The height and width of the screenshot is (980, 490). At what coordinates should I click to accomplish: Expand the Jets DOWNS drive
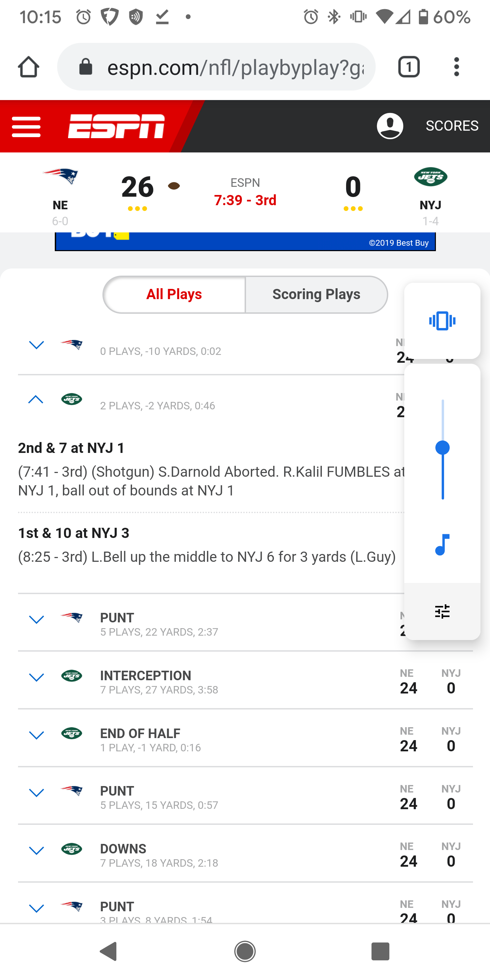tap(36, 851)
